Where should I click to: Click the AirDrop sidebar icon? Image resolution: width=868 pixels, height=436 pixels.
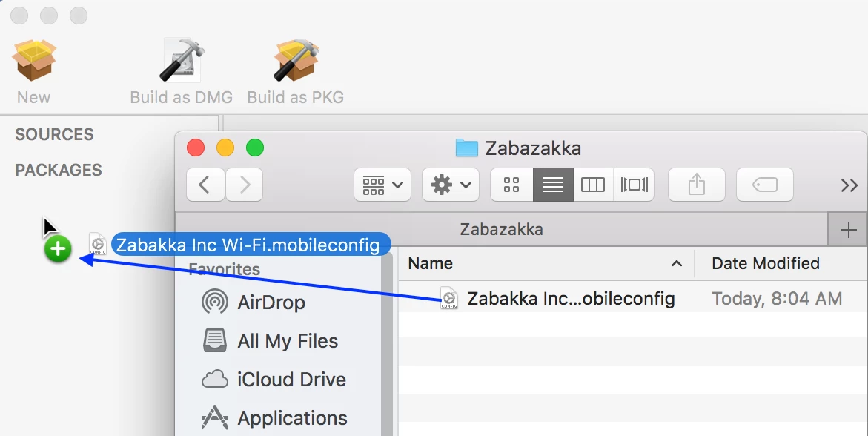click(215, 302)
